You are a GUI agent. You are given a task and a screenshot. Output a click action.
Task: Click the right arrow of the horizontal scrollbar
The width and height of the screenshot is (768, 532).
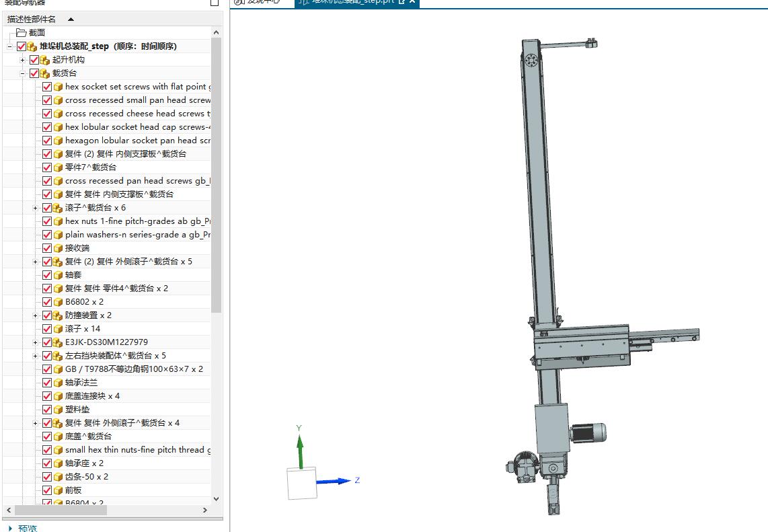[x=204, y=510]
